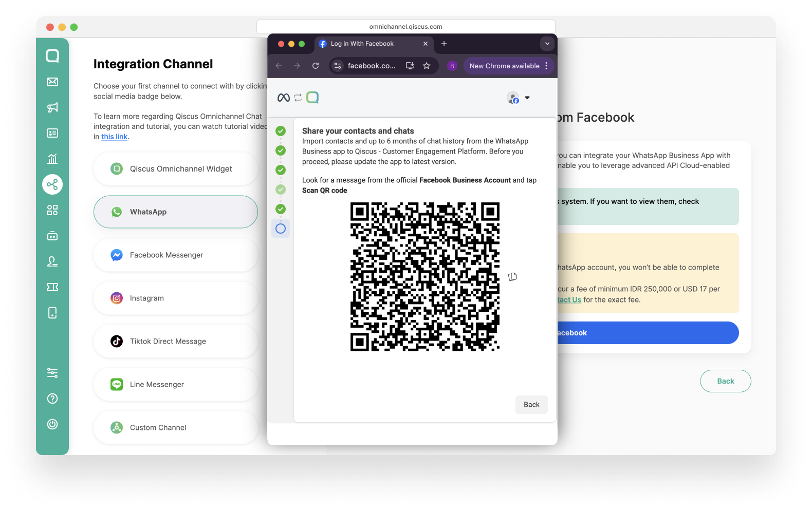
Task: Click the current unfilled step circle
Action: click(x=281, y=229)
